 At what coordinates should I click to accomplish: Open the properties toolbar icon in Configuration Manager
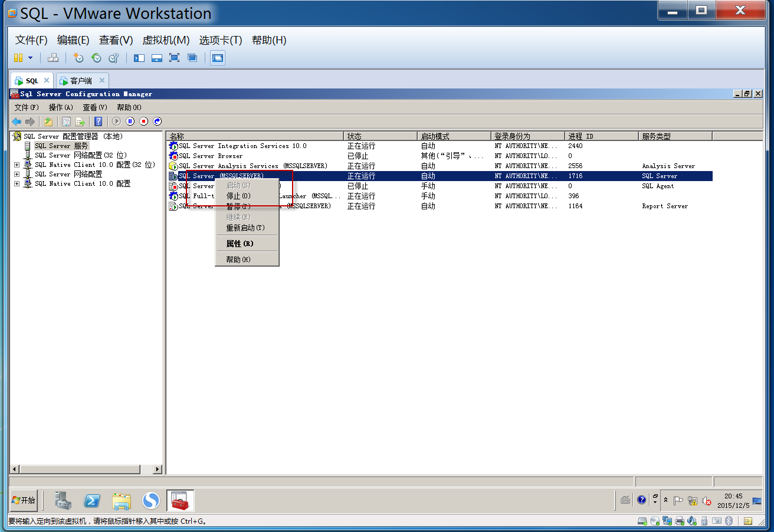(67, 121)
